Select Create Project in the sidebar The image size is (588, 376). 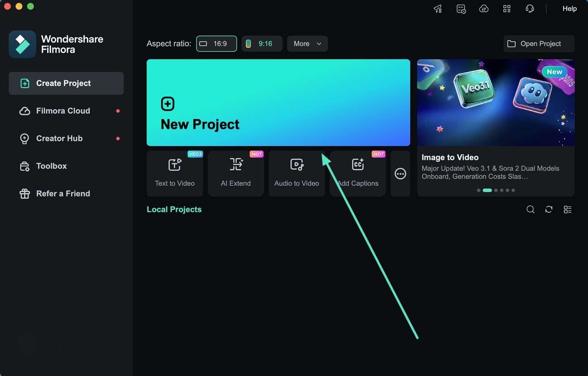[66, 83]
